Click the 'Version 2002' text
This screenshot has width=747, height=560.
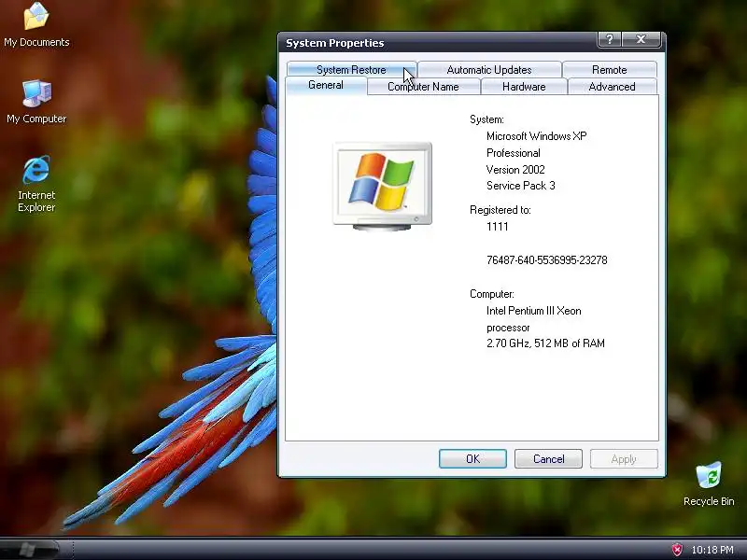[x=515, y=170]
